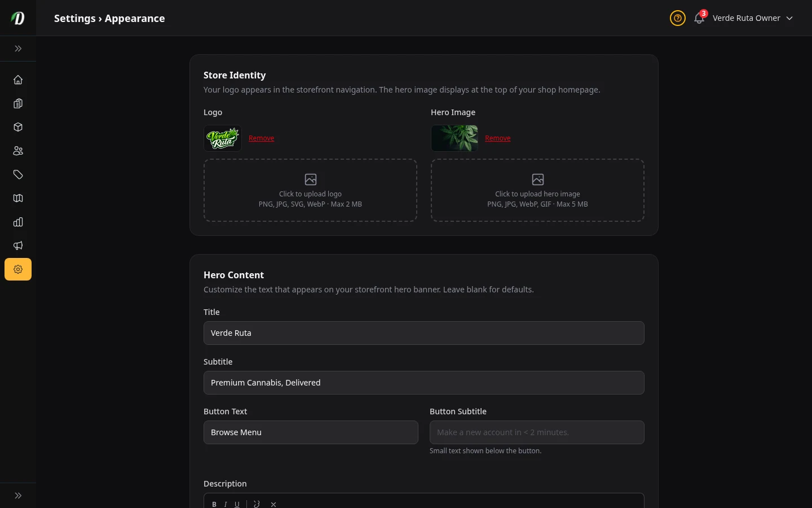Open the account dropdown chevron
The width and height of the screenshot is (812, 508).
coord(789,18)
